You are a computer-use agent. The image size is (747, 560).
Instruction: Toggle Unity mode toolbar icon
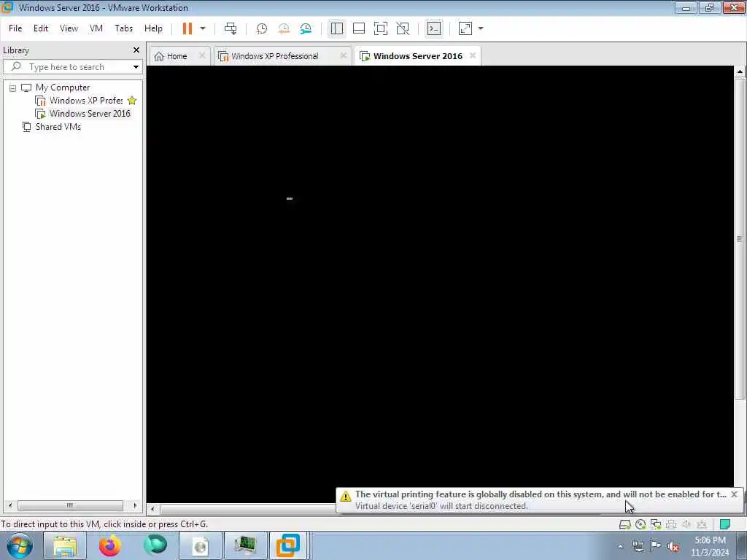403,28
